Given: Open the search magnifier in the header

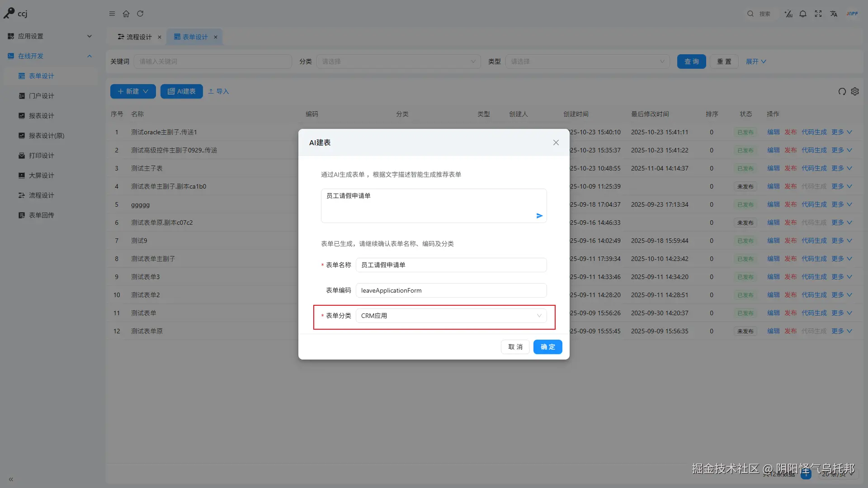Looking at the screenshot, I should tap(750, 14).
